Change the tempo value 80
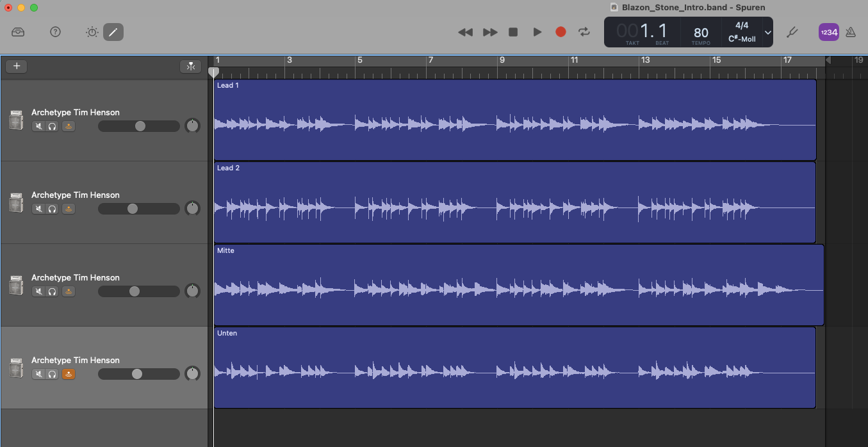This screenshot has height=447, width=868. click(701, 33)
